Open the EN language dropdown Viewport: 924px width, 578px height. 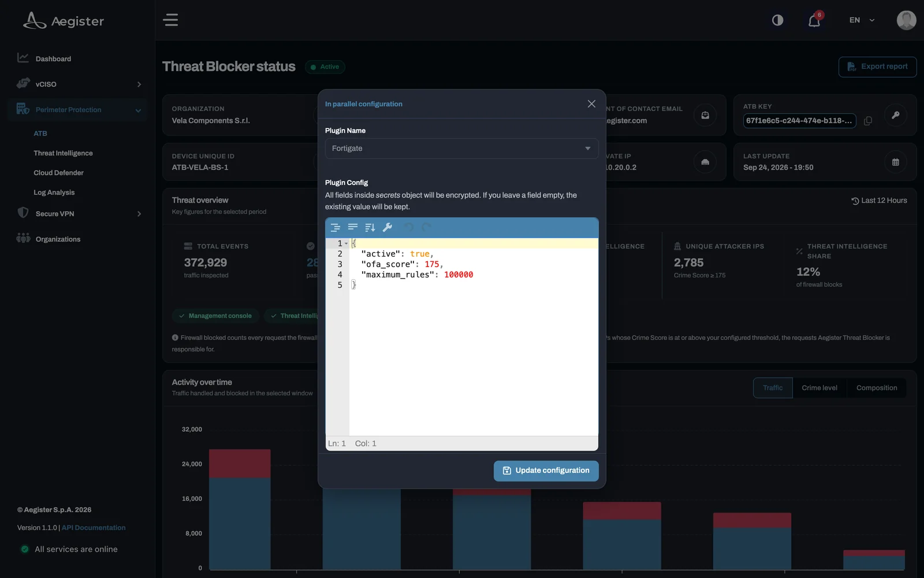point(862,20)
